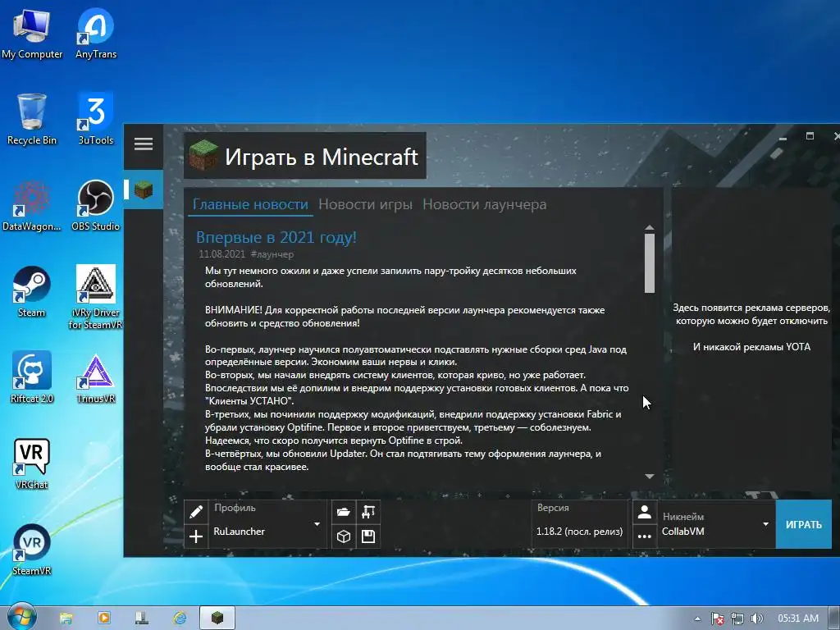Open My Computer desktop icon
Viewport: 840px width, 630px height.
click(32, 34)
